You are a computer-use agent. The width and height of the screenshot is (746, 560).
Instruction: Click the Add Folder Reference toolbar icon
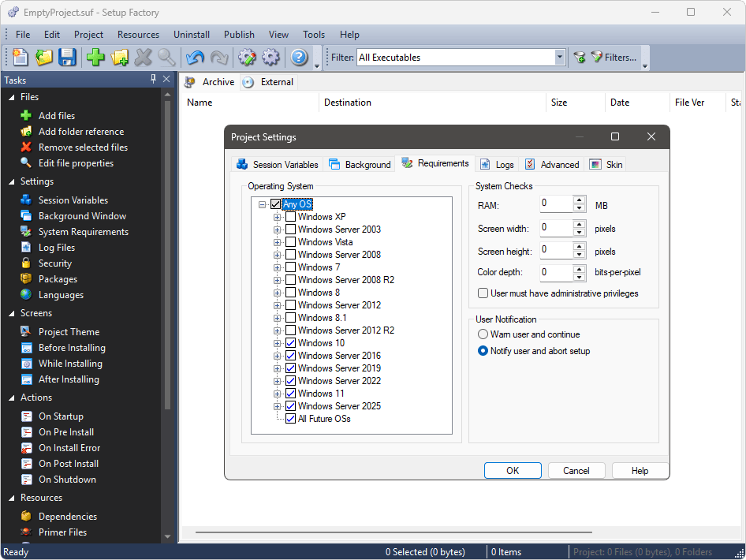click(119, 57)
